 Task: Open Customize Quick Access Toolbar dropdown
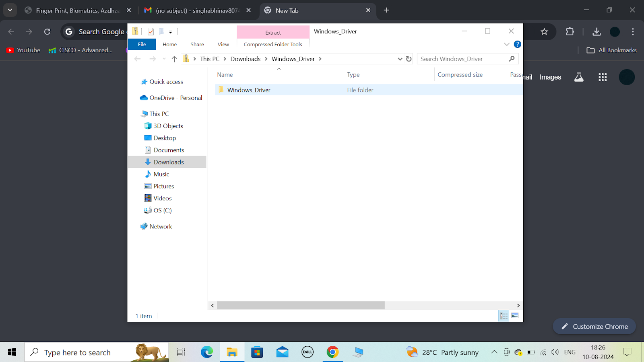point(171,32)
